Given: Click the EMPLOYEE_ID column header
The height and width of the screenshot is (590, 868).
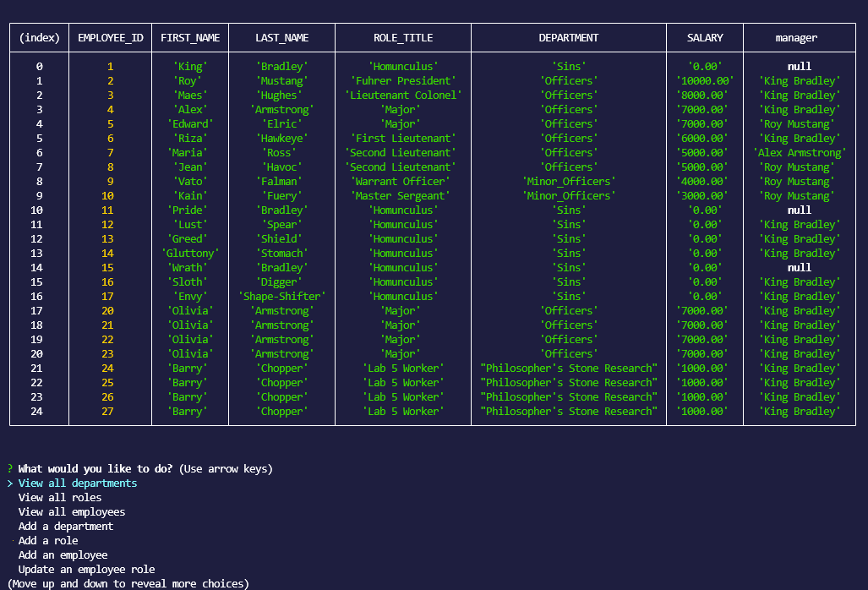Looking at the screenshot, I should pos(110,37).
